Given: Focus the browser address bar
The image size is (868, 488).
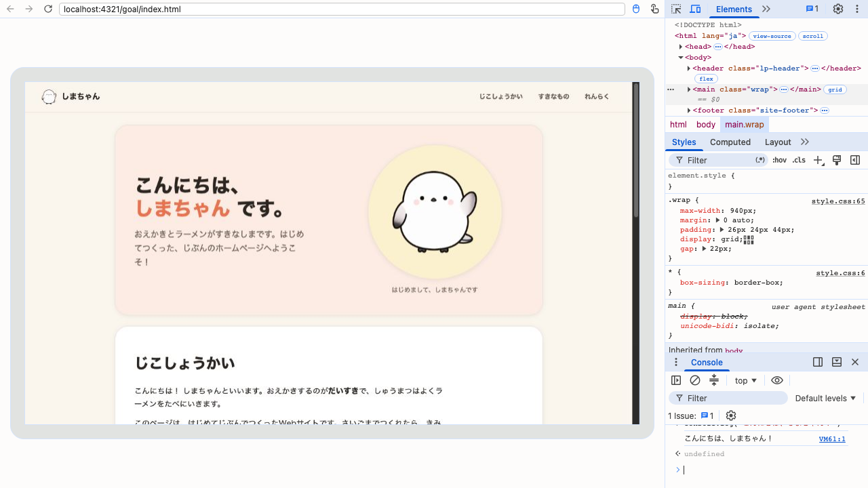Looking at the screenshot, I should (x=342, y=9).
